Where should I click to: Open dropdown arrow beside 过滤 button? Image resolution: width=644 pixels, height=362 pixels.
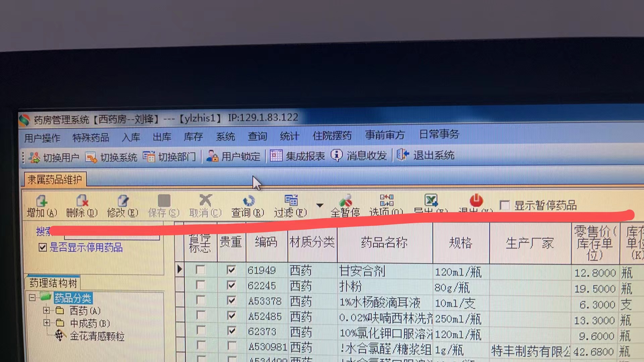click(320, 205)
